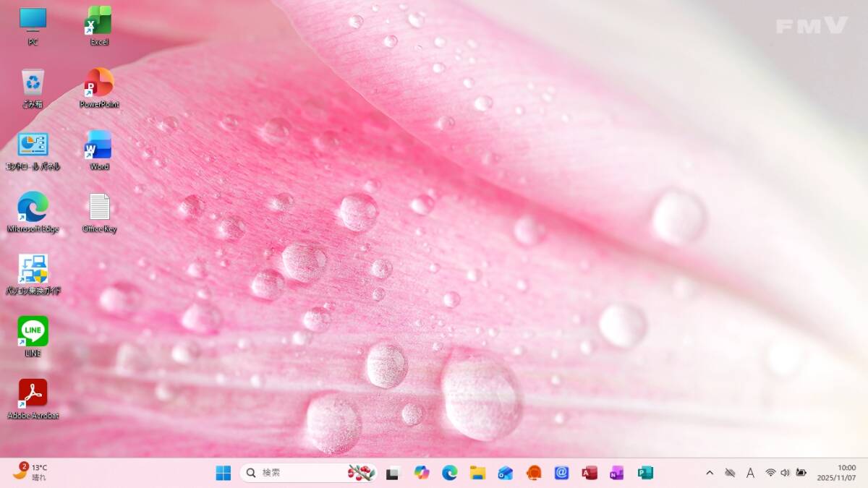Expand the hidden system tray icons
This screenshot has width=868, height=488.
(x=710, y=473)
